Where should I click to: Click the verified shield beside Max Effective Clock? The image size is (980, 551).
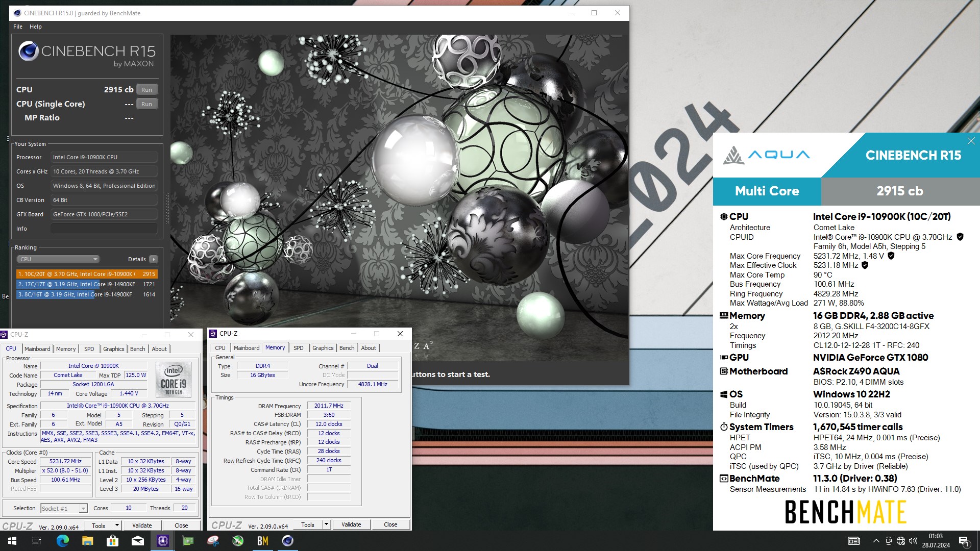(865, 265)
